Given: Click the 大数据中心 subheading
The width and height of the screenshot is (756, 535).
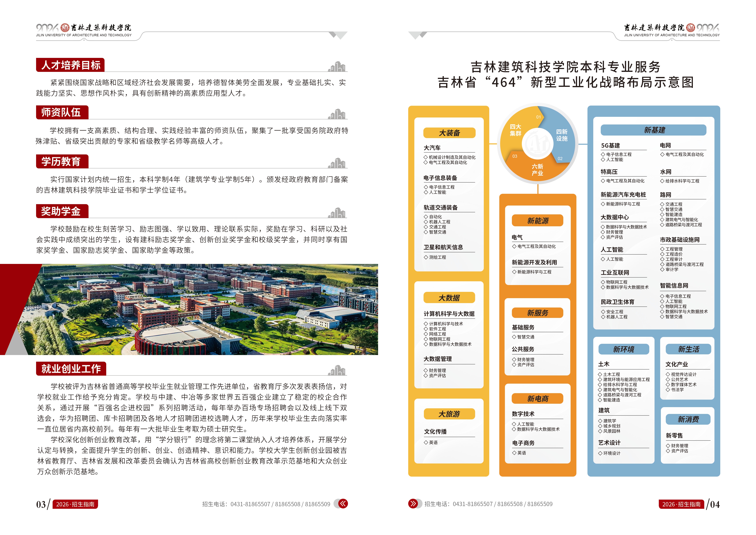Looking at the screenshot, I should tap(614, 217).
